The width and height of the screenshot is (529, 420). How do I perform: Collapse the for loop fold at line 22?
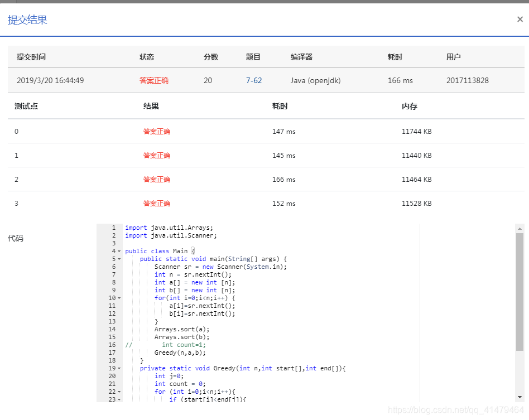[x=119, y=392]
